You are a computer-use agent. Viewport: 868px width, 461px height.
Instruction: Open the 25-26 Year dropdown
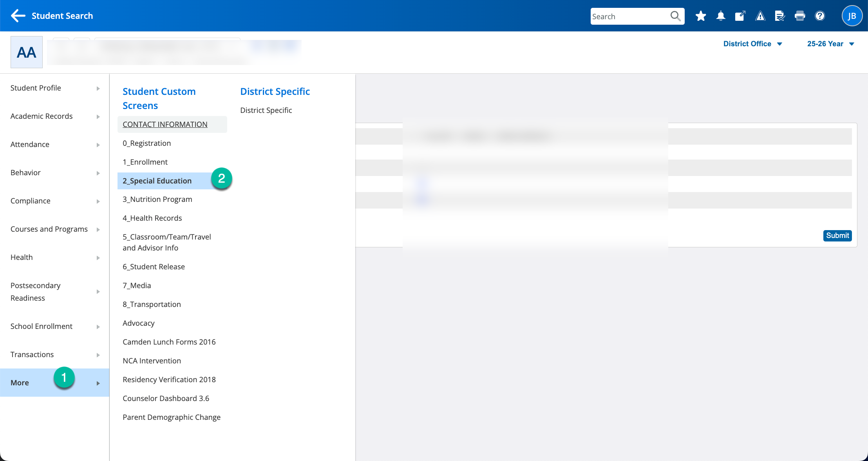coord(830,44)
